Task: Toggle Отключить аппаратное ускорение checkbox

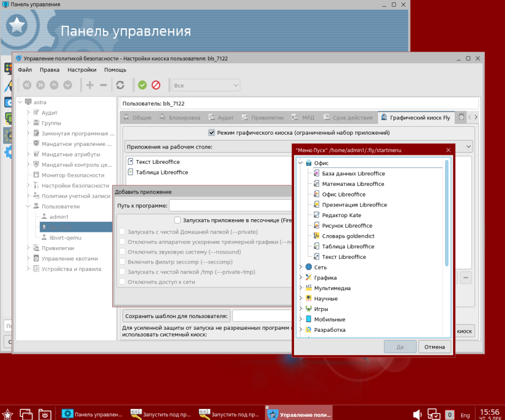Action: [x=122, y=242]
